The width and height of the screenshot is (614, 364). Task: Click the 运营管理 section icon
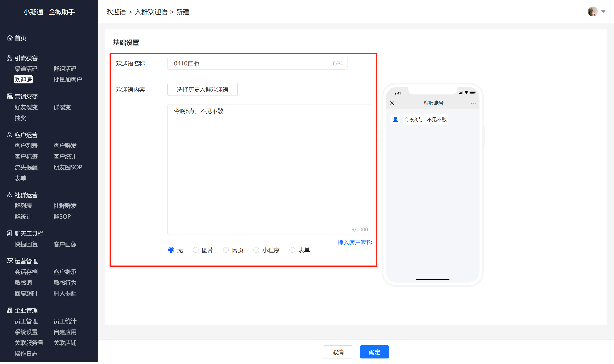click(x=10, y=261)
